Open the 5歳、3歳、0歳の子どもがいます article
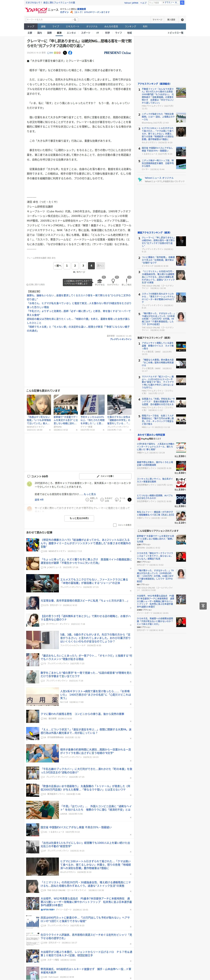 (95, 638)
